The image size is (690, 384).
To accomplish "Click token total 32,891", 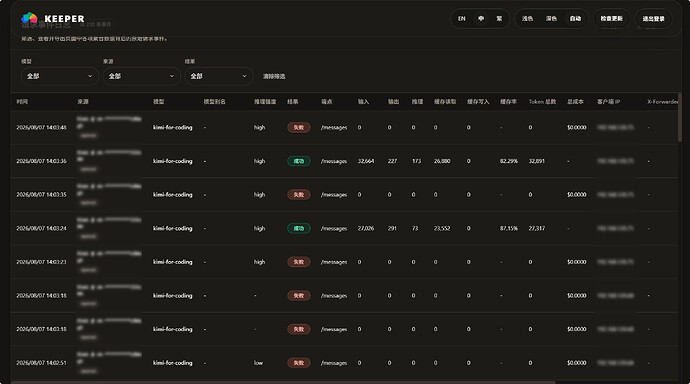I will (x=536, y=161).
